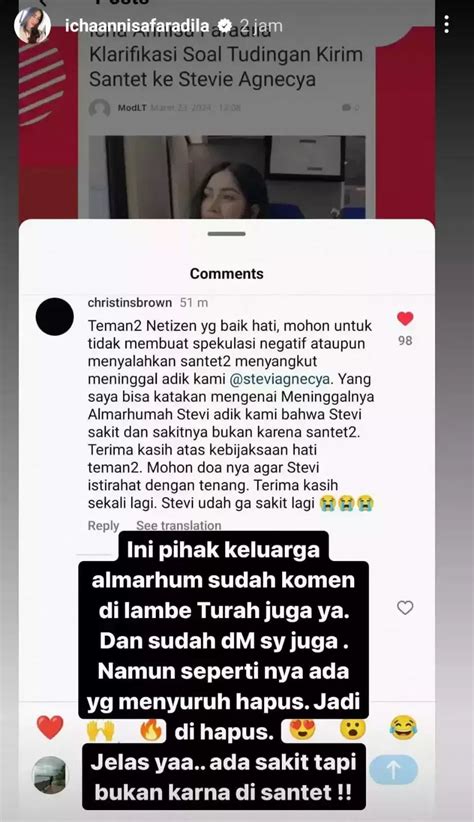The width and height of the screenshot is (474, 822).
Task: Open the christinsbrown username
Action: click(x=130, y=302)
